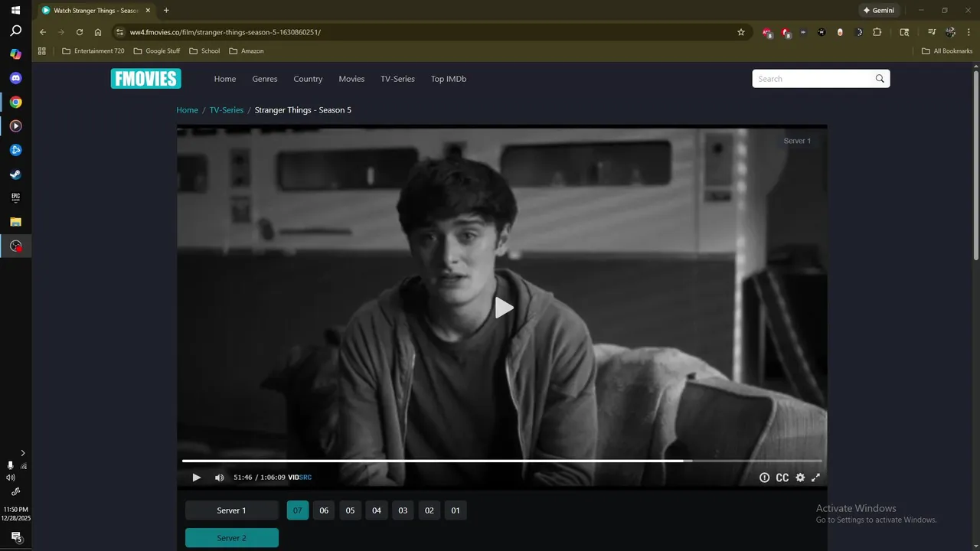Select episode 03

(403, 510)
